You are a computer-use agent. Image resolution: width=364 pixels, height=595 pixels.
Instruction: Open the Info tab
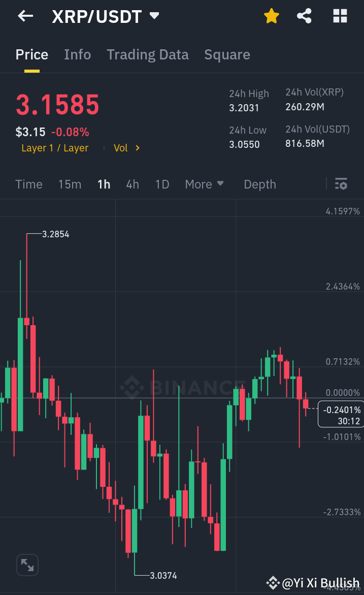pos(77,54)
